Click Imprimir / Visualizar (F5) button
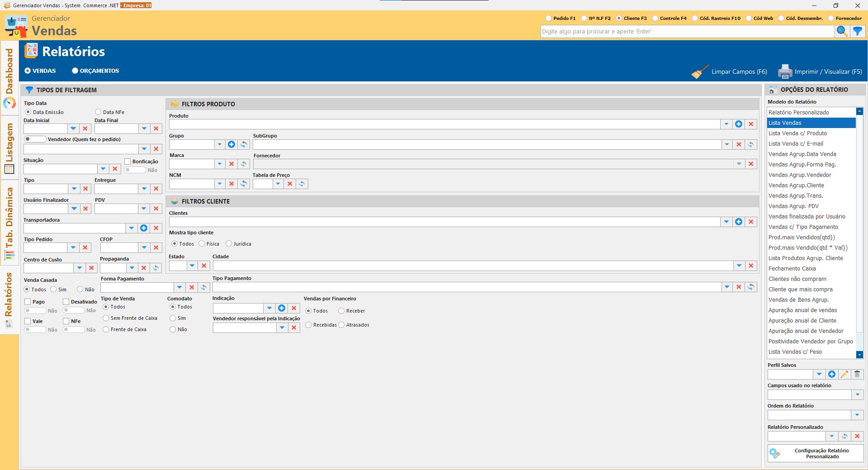 point(820,71)
